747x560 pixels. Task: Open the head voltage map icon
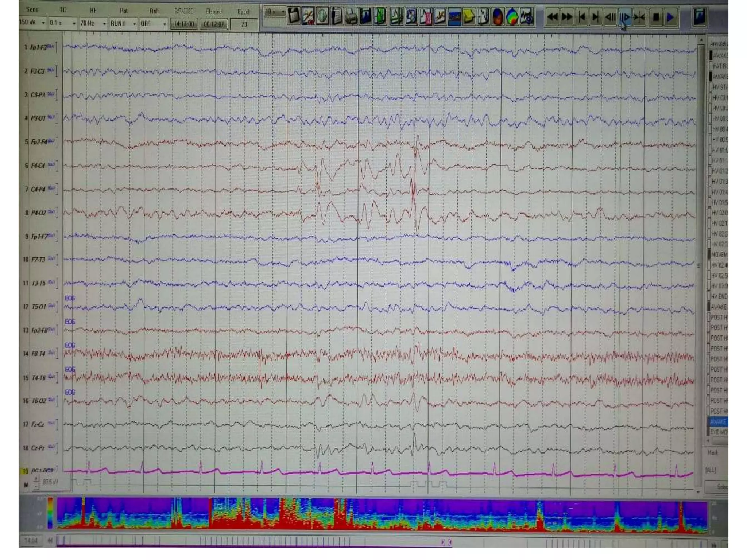pos(498,17)
